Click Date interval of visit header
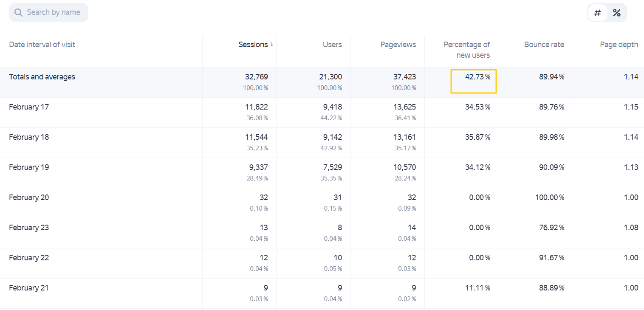644x310 pixels. [x=42, y=45]
